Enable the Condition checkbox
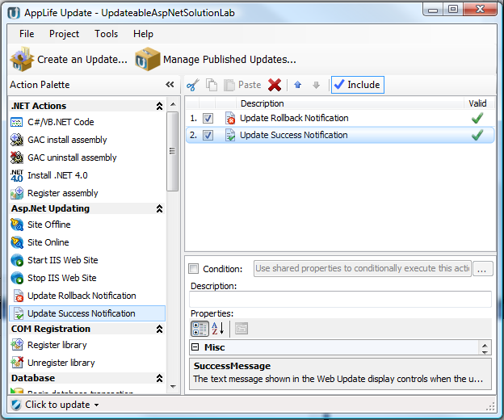The image size is (504, 420). [x=194, y=269]
